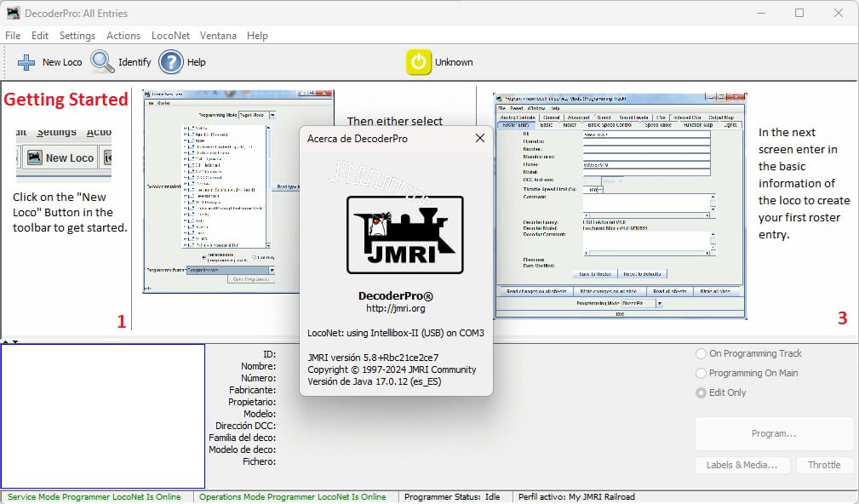This screenshot has height=504, width=859.
Task: Click the In the next screen instructions
Action: click(x=804, y=184)
